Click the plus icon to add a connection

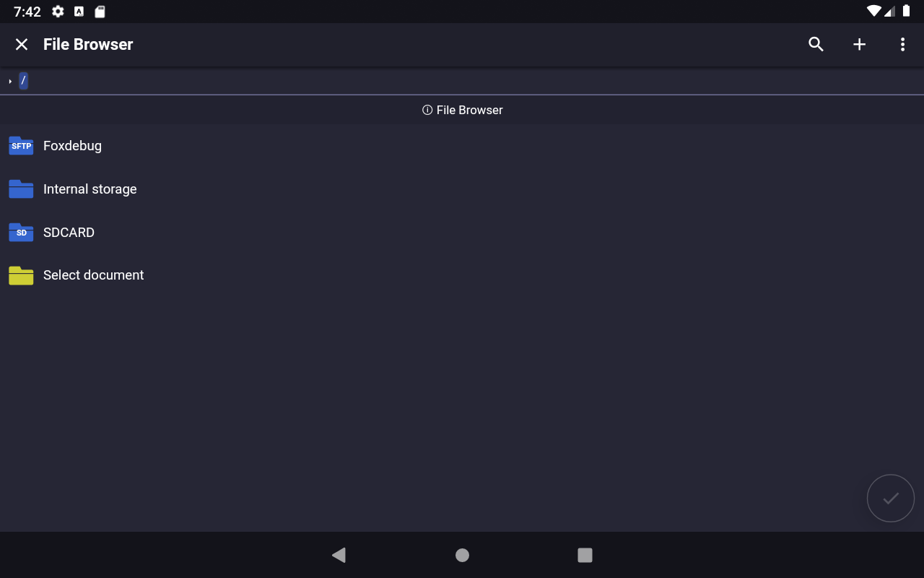click(859, 44)
